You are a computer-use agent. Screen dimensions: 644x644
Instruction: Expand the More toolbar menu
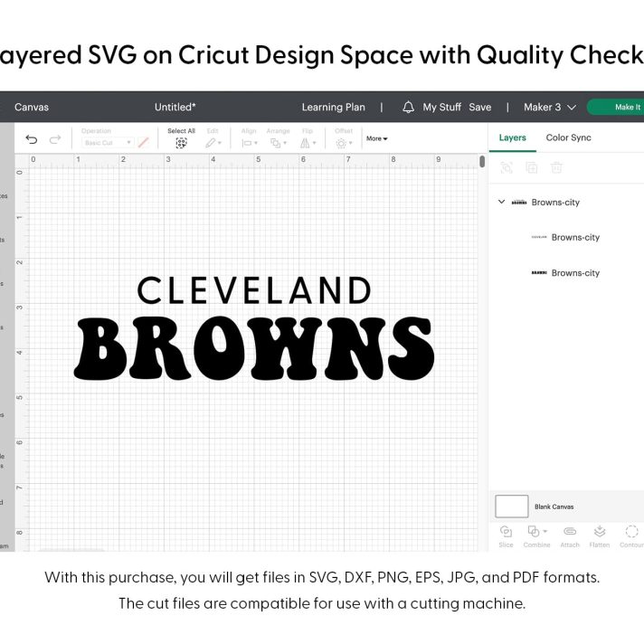[376, 138]
